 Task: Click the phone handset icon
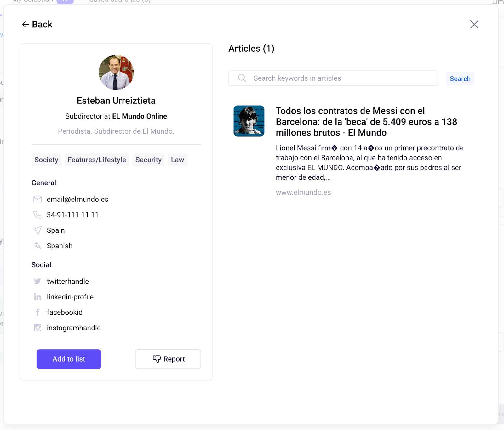tap(37, 215)
